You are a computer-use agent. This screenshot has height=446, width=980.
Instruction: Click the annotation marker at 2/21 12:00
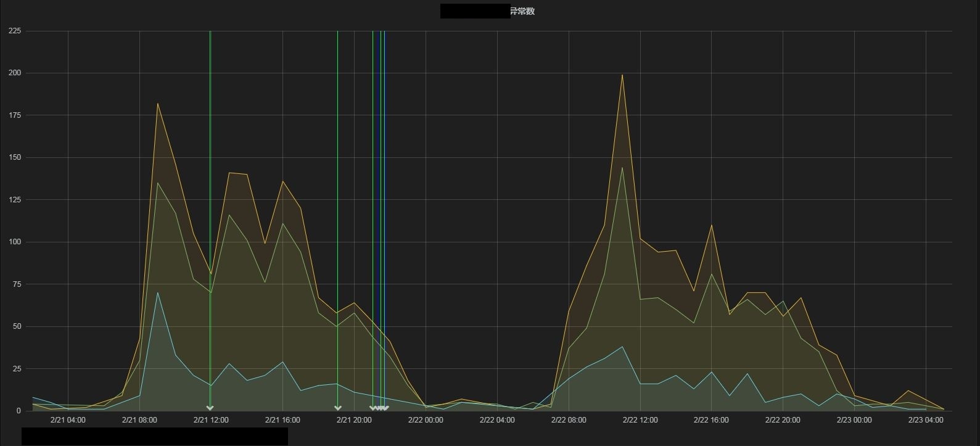[x=210, y=408]
